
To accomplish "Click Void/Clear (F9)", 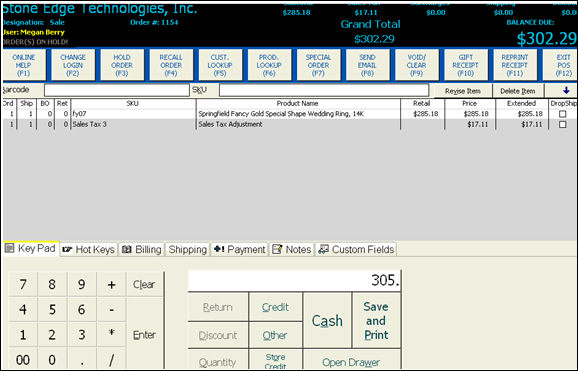I will (x=417, y=65).
